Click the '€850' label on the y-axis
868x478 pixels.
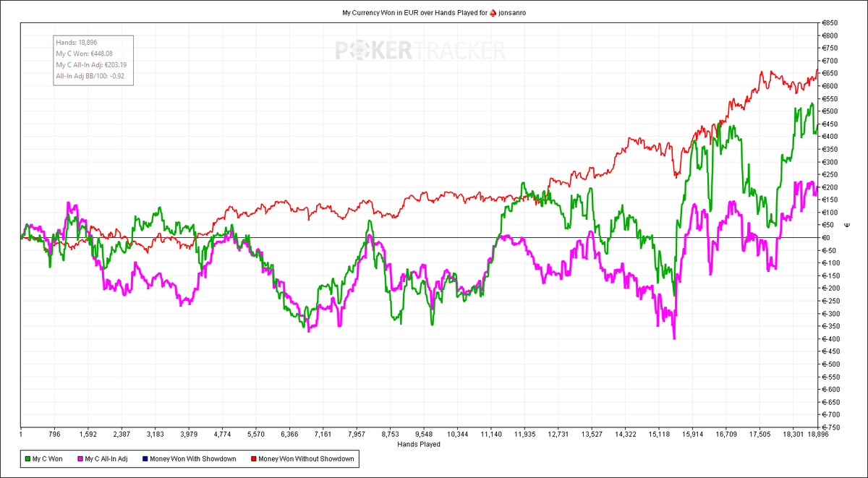tap(830, 23)
